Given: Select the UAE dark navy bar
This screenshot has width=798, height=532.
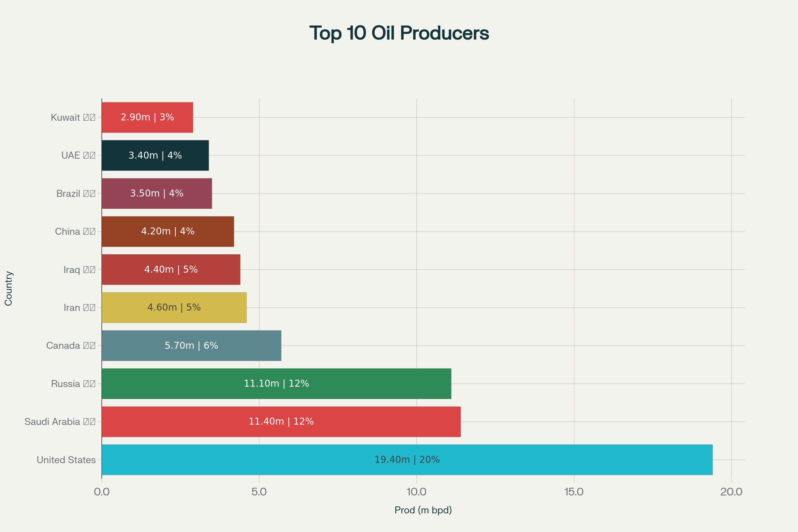Looking at the screenshot, I should click(x=155, y=155).
